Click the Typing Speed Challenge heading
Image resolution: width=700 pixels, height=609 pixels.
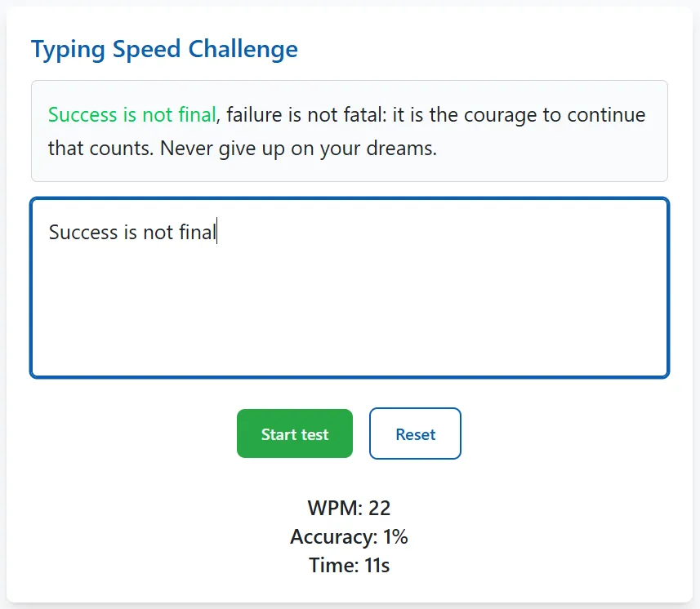164,49
